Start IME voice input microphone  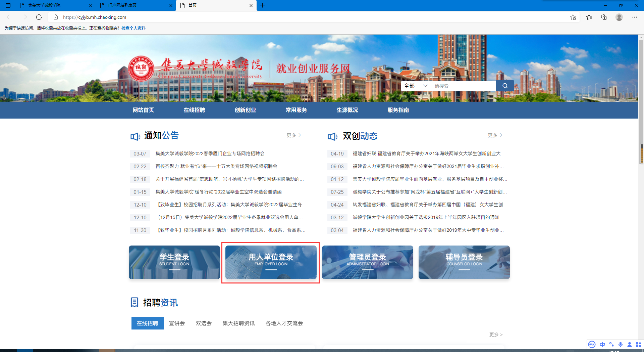coord(621,344)
